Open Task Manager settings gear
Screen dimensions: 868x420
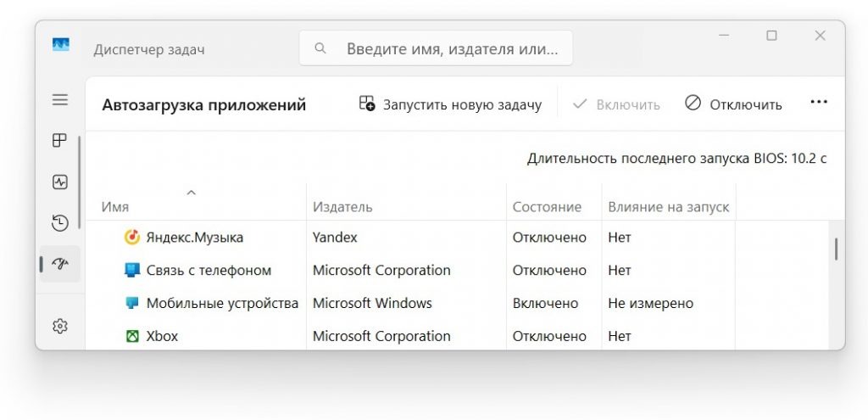tap(60, 327)
